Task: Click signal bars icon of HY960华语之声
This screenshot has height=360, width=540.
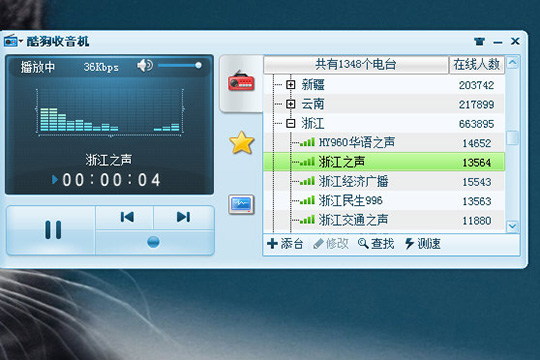Action: tap(307, 142)
